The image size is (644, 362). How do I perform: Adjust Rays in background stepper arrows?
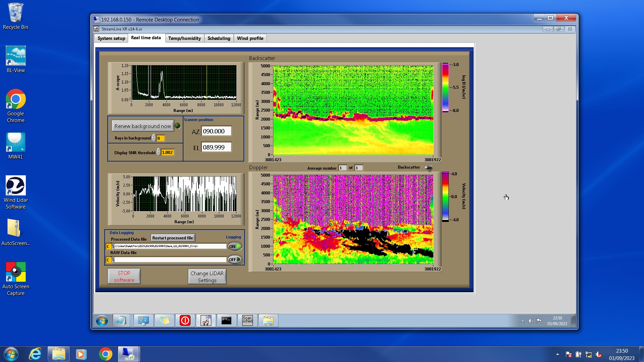pos(154,138)
